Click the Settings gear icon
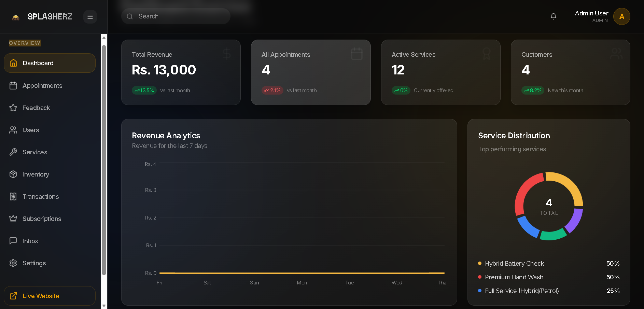644x309 pixels. 13,263
